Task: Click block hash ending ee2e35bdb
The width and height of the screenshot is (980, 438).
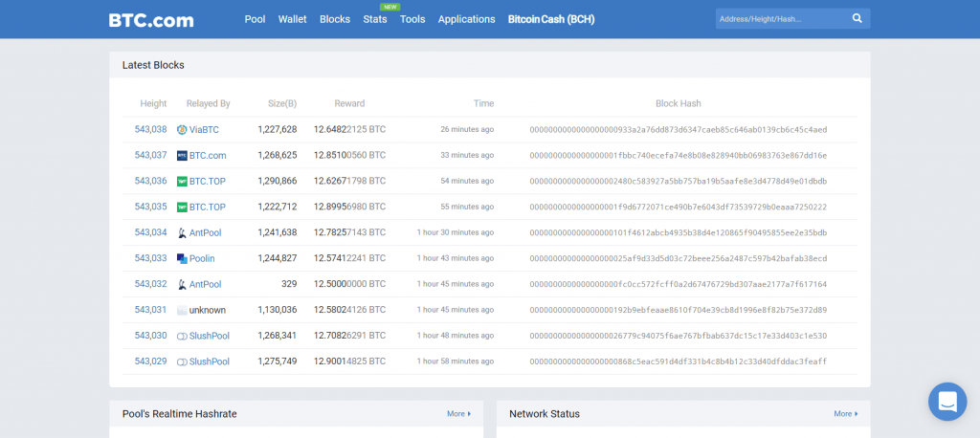Action: click(x=679, y=233)
